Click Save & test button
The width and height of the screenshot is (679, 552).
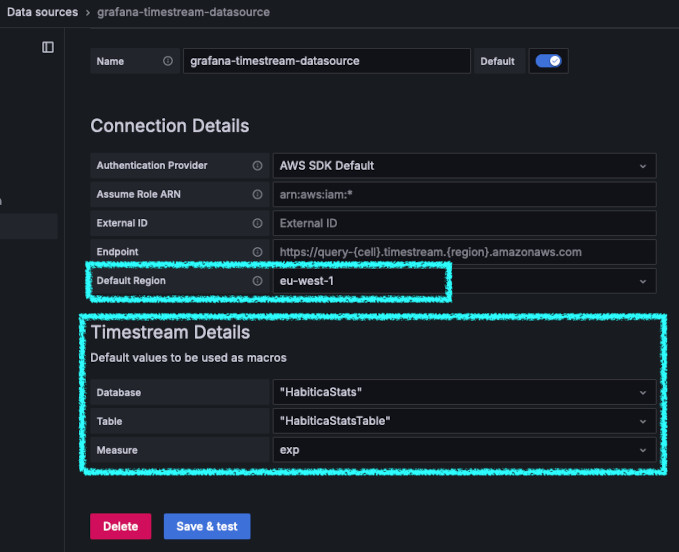click(207, 526)
